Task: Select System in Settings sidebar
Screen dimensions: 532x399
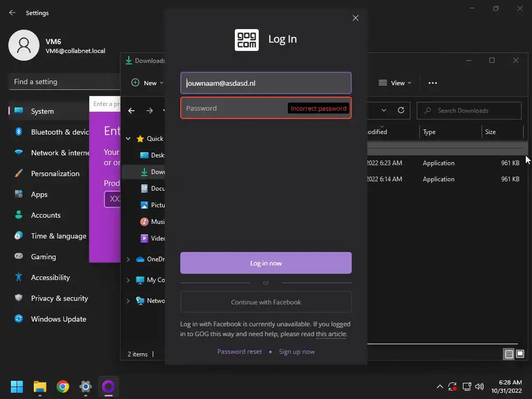Action: click(x=49, y=111)
